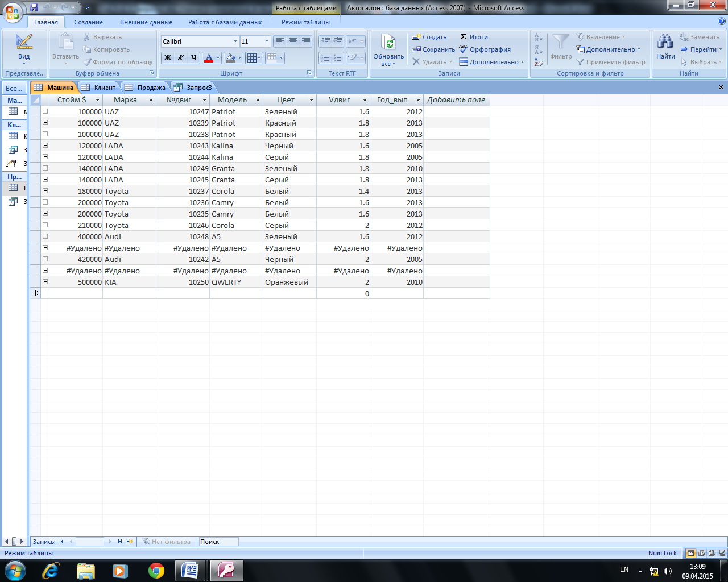Click Создать new record button
This screenshot has width=728, height=582.
pos(429,37)
